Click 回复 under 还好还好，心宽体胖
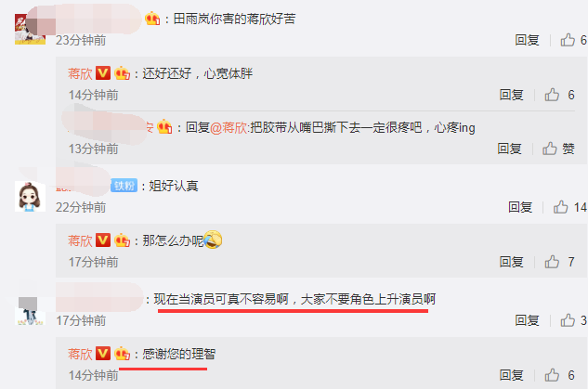The width and height of the screenshot is (588, 389). click(x=511, y=95)
